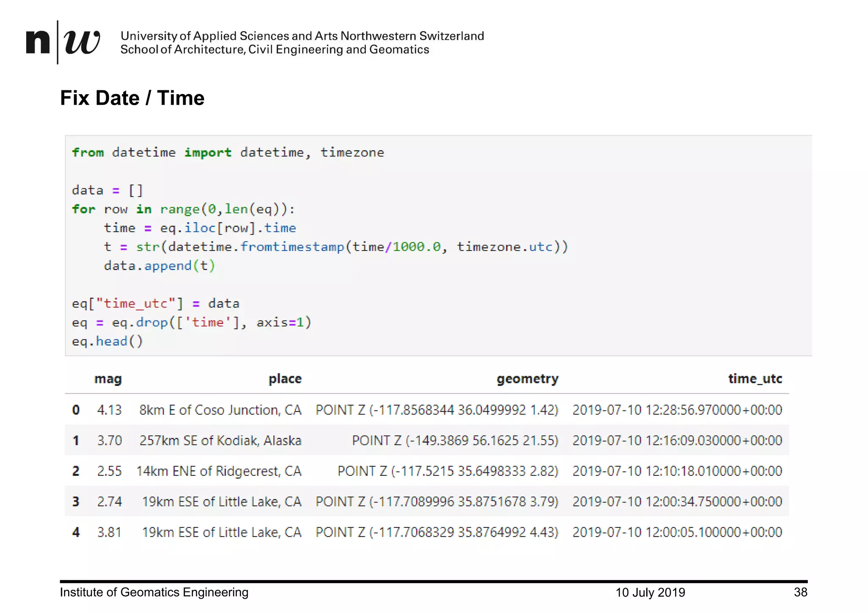Click the eq.drop(['time'], axis=1) line

click(x=192, y=323)
